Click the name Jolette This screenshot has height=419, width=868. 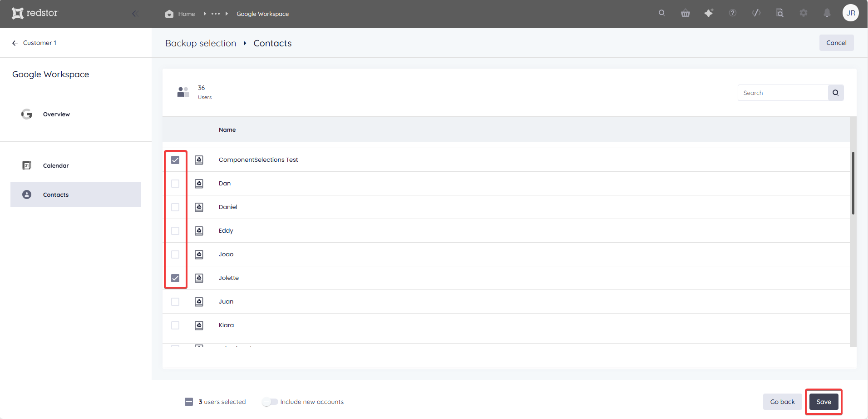tap(228, 278)
